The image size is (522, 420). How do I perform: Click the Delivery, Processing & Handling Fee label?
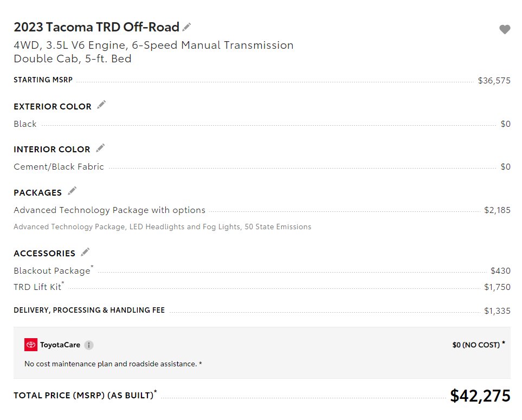[x=89, y=310]
